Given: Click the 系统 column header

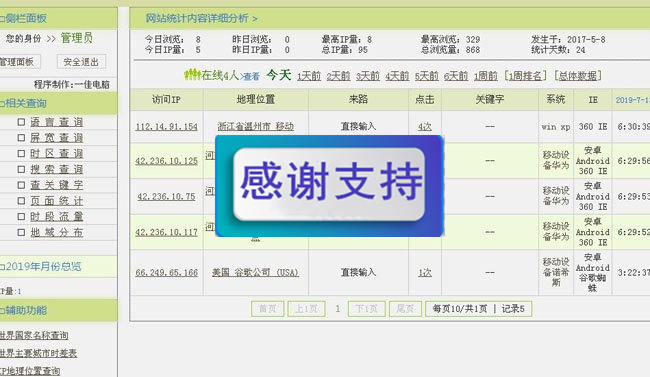Looking at the screenshot, I should (556, 100).
